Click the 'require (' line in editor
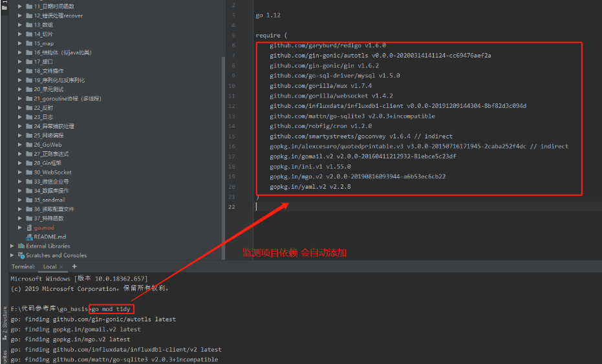 [272, 36]
